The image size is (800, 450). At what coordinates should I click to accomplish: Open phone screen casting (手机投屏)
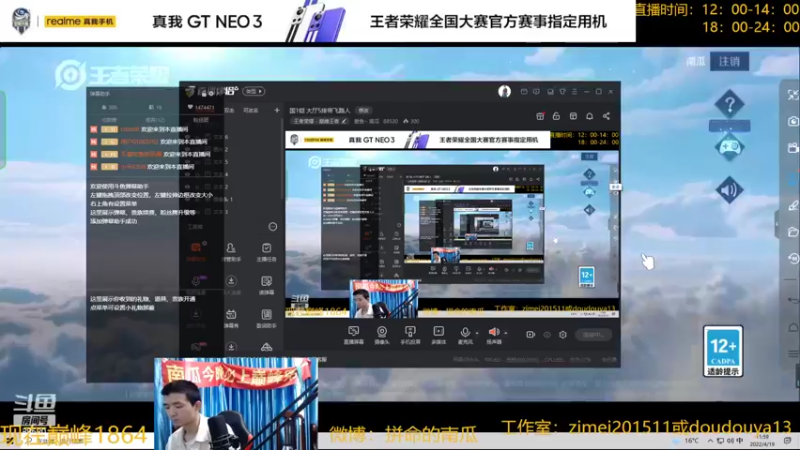410,335
